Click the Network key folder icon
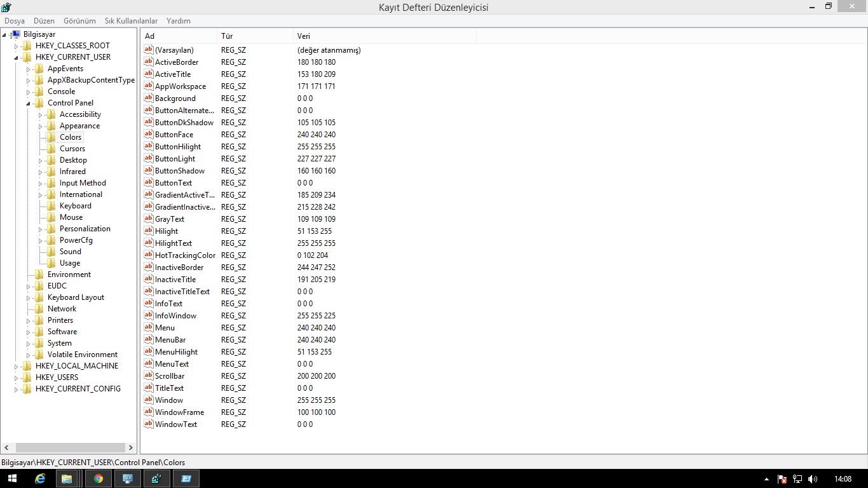 tap(39, 309)
